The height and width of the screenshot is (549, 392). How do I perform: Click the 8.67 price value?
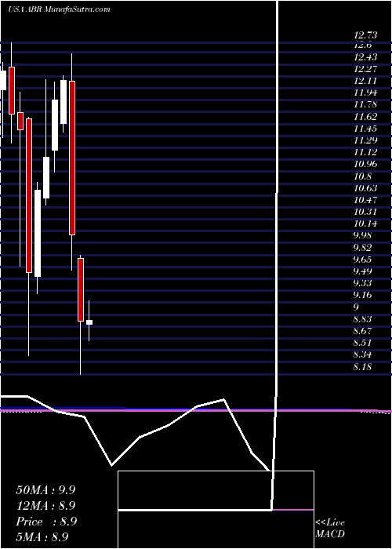(362, 331)
